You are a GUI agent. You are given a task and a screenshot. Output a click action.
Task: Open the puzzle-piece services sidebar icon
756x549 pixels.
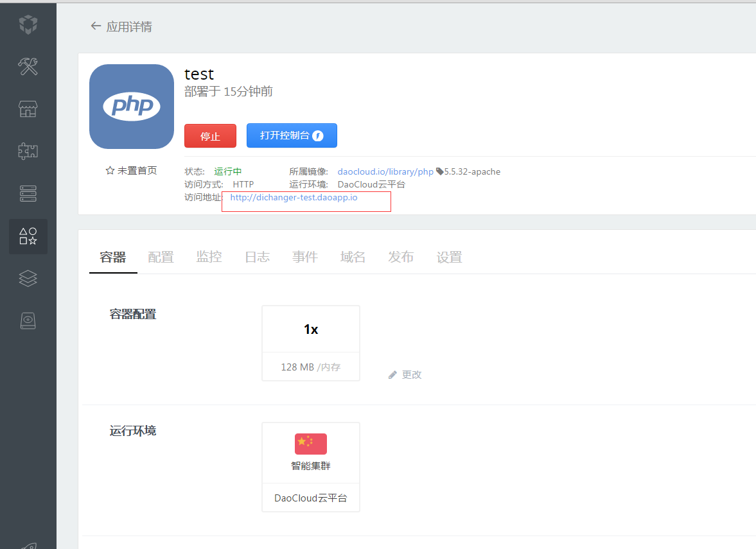tap(28, 151)
